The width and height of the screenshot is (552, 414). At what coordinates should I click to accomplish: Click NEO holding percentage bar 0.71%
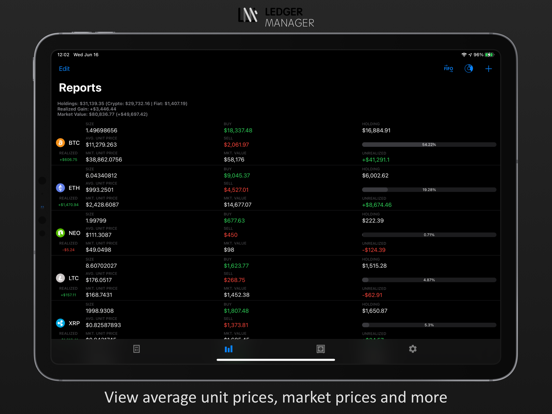pyautogui.click(x=429, y=235)
